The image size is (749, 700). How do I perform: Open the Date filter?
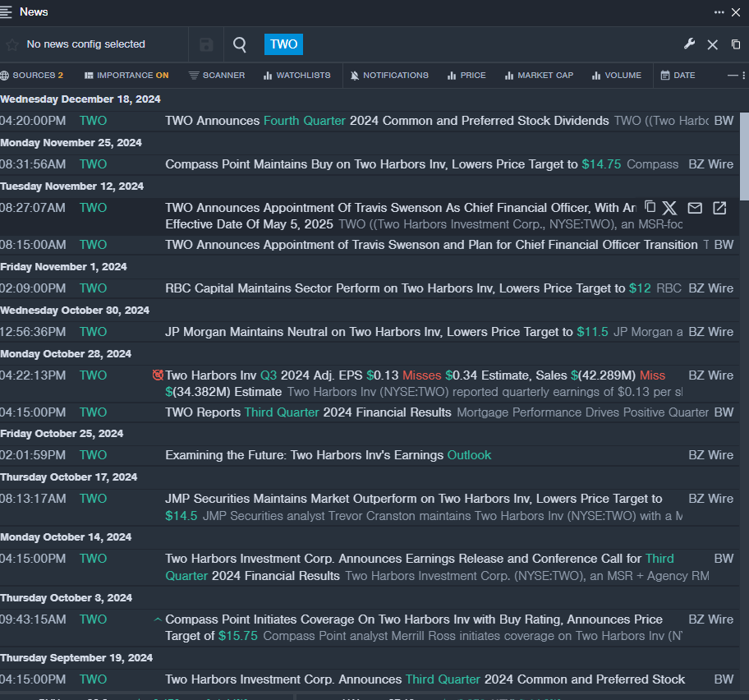click(x=678, y=76)
